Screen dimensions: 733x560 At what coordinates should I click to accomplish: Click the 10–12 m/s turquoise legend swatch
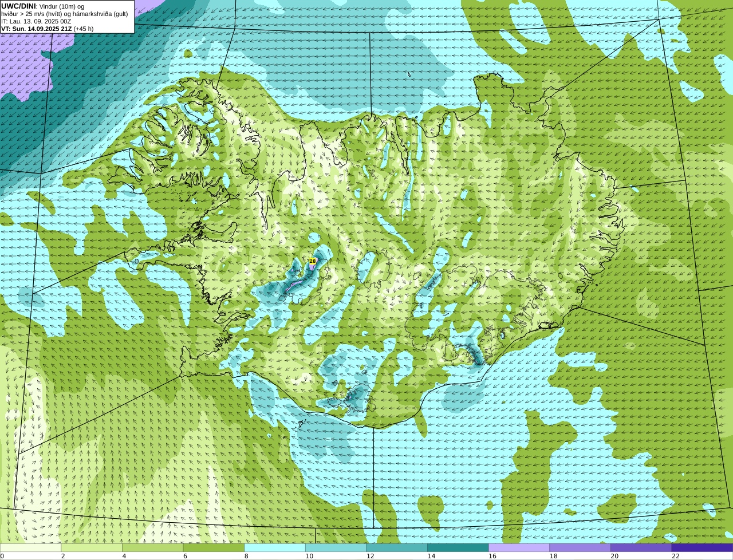(x=336, y=547)
